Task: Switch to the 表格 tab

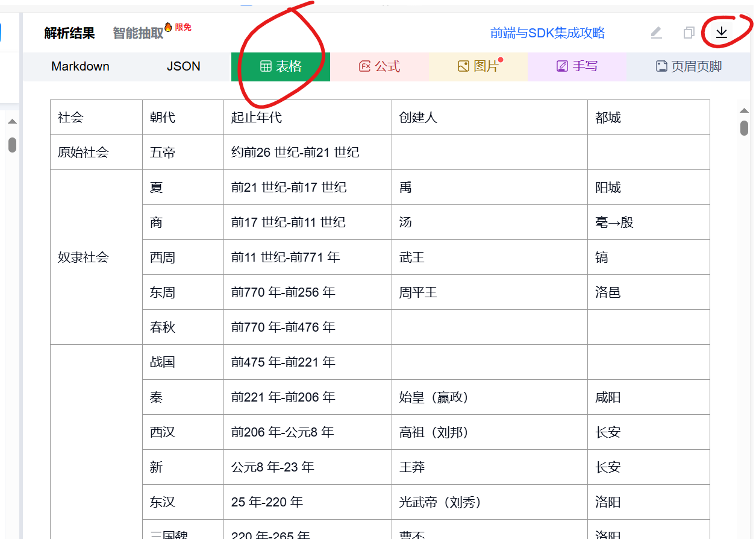Action: 281,66
